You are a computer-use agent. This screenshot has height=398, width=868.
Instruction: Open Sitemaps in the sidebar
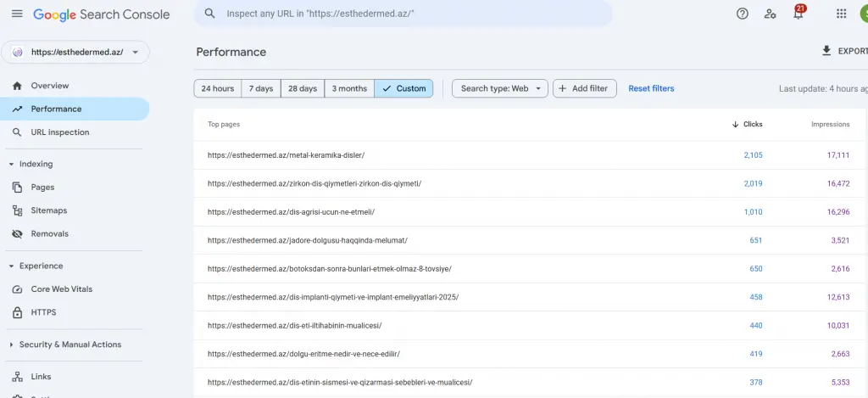point(75,210)
